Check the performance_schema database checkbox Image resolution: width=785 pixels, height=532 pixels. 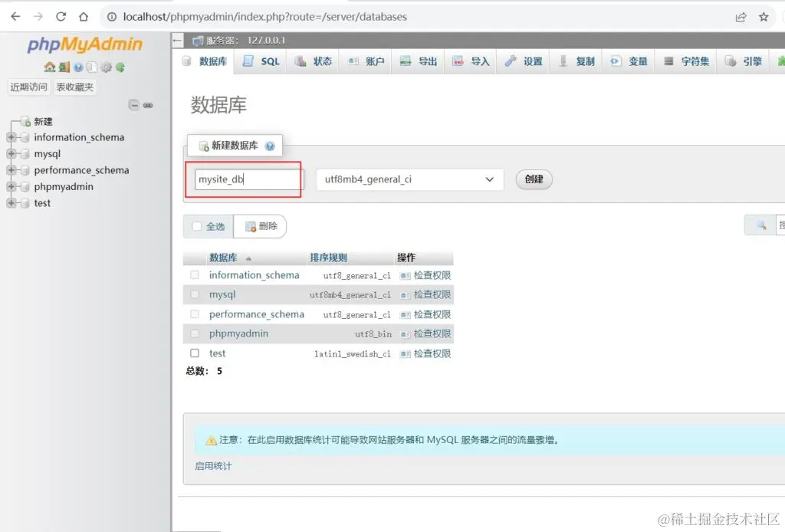pos(194,314)
